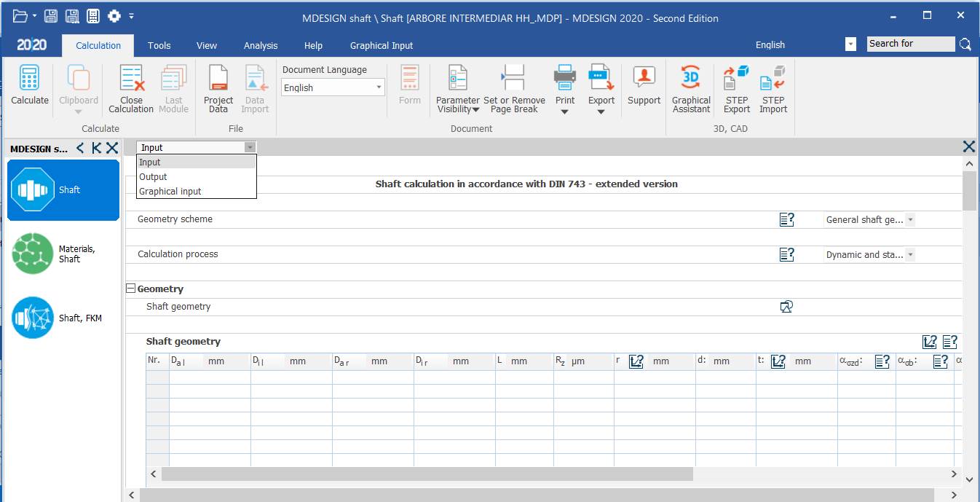Select the Shaft module in the sidebar

coord(63,190)
